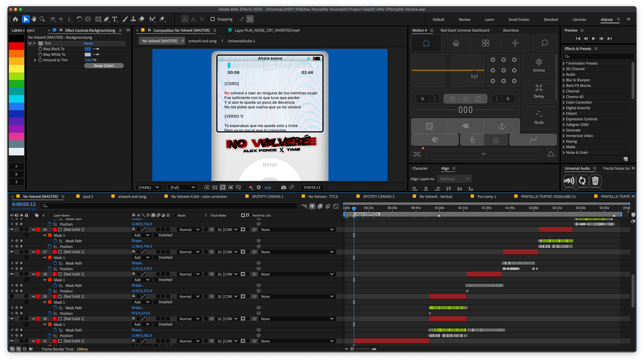The width and height of the screenshot is (644, 361).
Task: Toggle Position stopwatch under layer 29
Action: coord(49,313)
